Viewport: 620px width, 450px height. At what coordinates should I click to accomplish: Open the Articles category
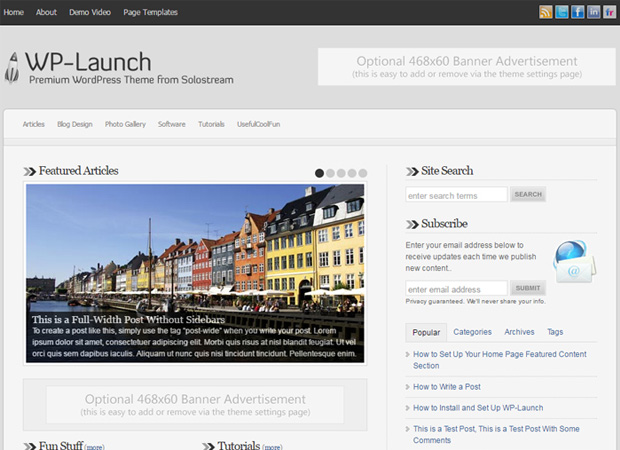coord(34,124)
